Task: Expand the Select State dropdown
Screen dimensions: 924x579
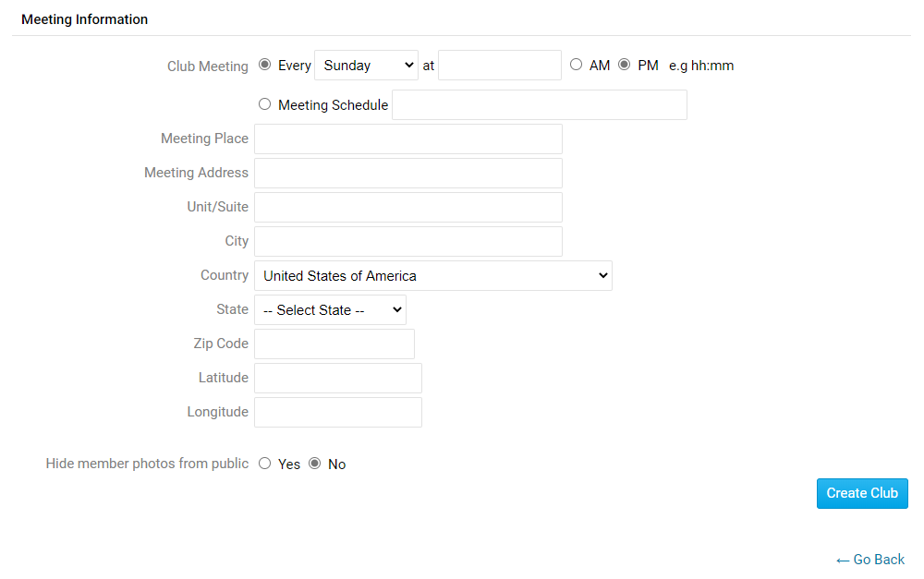Action: [x=330, y=309]
